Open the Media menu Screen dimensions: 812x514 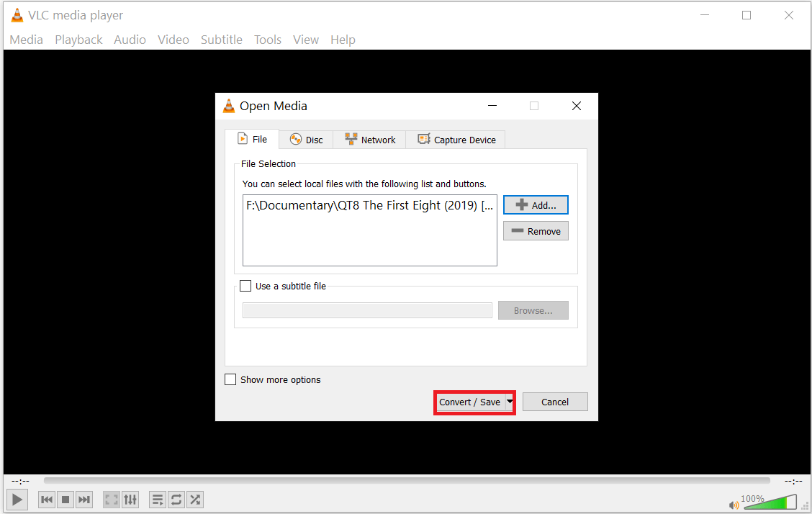coord(27,40)
